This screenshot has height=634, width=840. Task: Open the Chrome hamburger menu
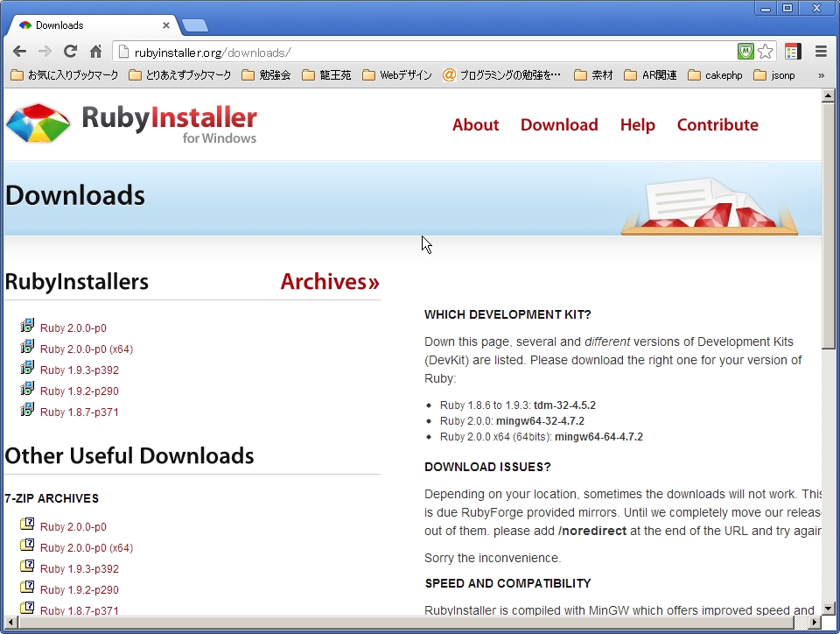(821, 52)
